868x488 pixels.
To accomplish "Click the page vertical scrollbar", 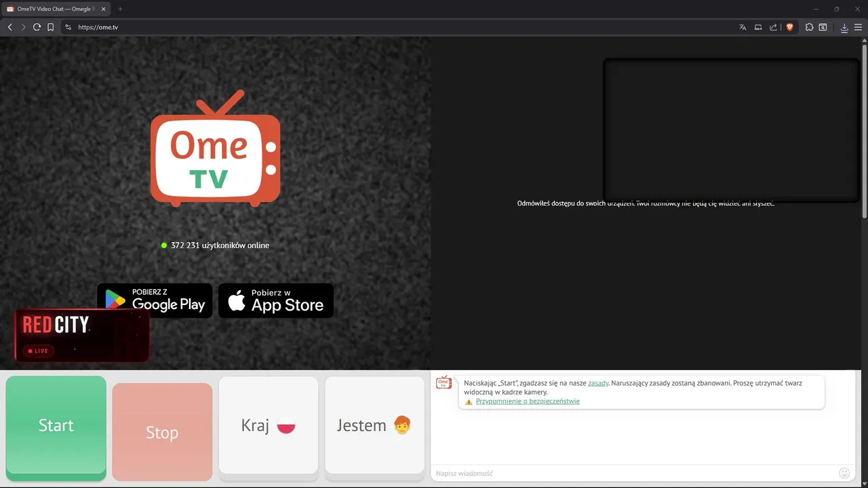I will (865, 132).
